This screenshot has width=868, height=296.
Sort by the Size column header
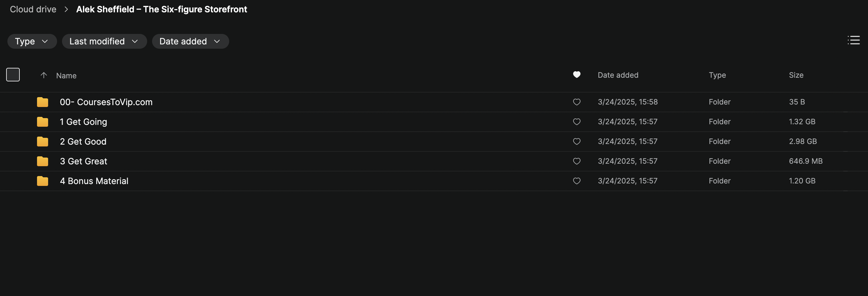pos(796,75)
